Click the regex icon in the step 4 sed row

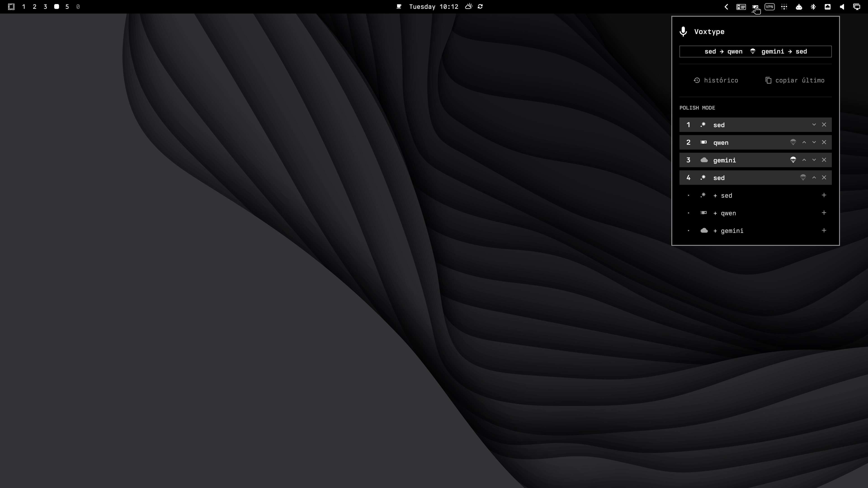click(x=703, y=178)
